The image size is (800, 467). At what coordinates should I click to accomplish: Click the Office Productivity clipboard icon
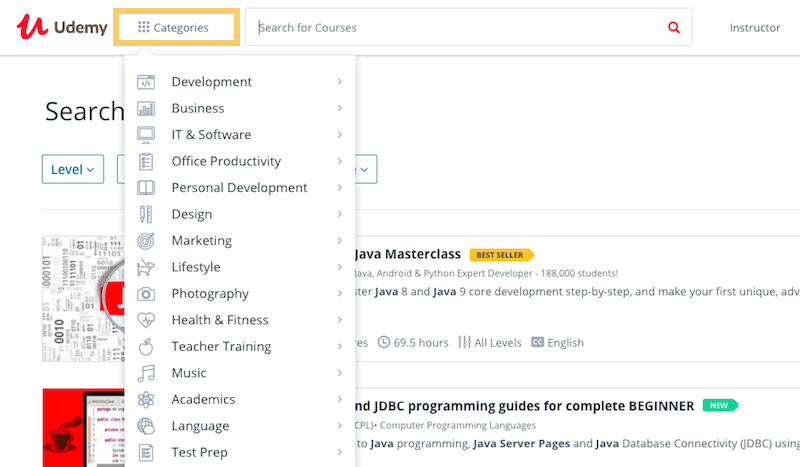pos(146,161)
